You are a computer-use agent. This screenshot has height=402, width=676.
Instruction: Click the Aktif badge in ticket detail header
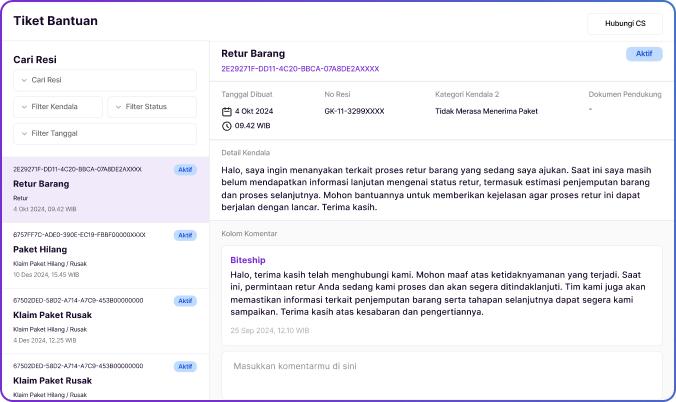point(643,54)
